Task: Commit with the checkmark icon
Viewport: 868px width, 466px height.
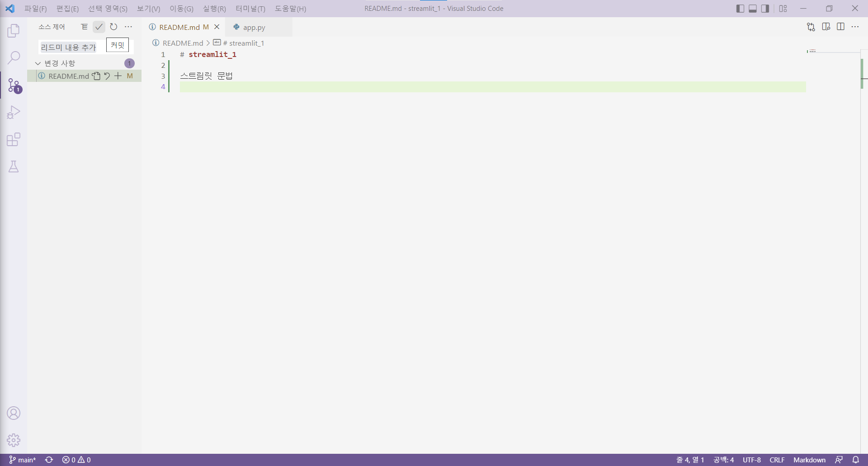Action: point(99,27)
